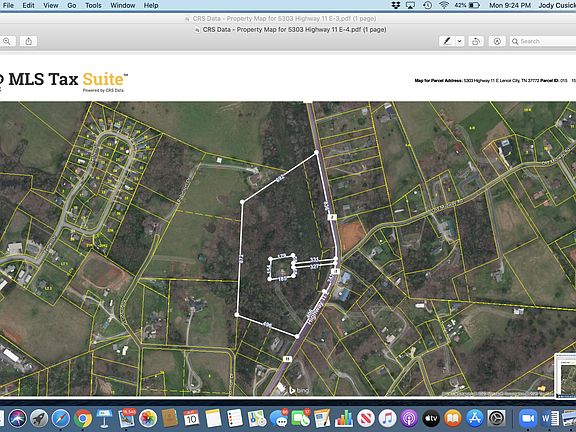This screenshot has width=576, height=432.
Task: Select the Highlight pen tool
Action: (447, 41)
